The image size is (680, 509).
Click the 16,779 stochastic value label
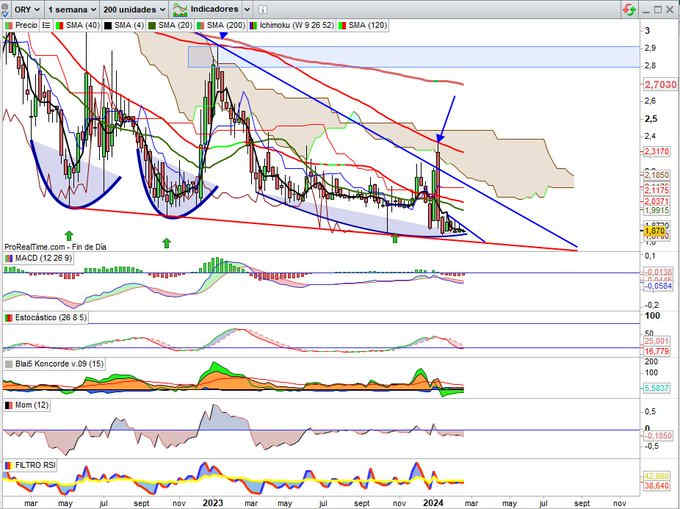click(656, 351)
